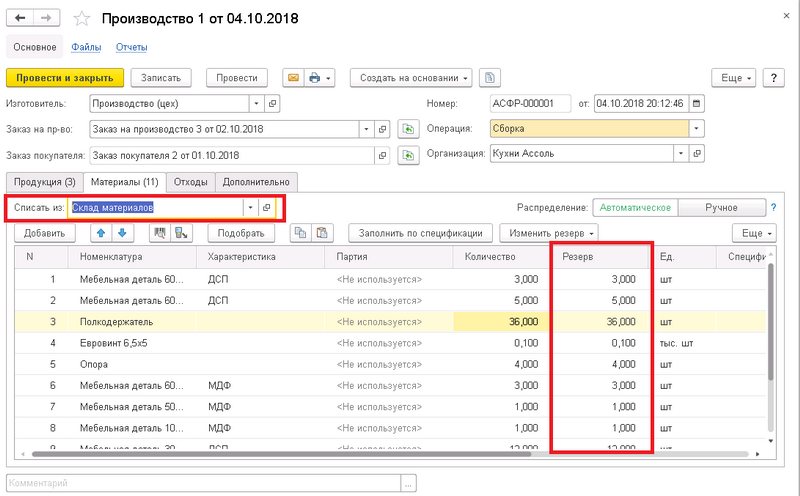Move the row up with the up arrow

tap(100, 233)
